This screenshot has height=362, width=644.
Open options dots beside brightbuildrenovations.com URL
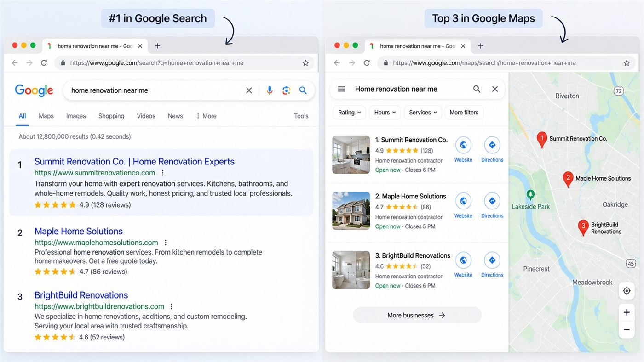[x=172, y=306]
